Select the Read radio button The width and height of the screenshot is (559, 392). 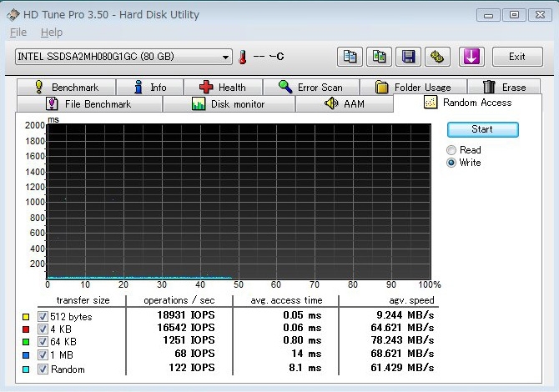click(451, 150)
